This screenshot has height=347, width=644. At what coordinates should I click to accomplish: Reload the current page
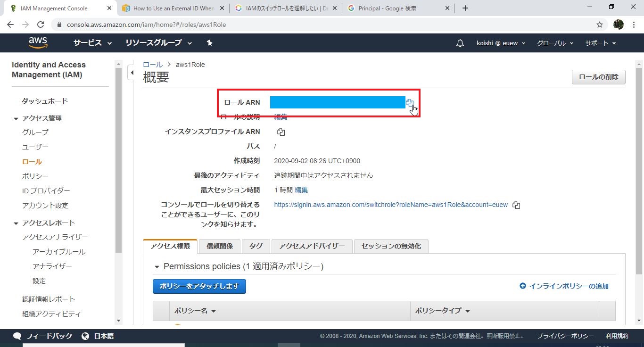(41, 25)
